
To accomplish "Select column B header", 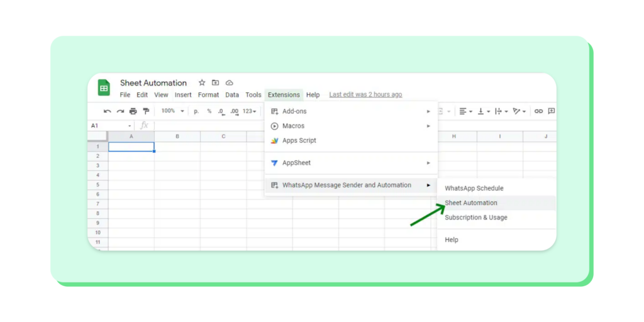I will 177,136.
